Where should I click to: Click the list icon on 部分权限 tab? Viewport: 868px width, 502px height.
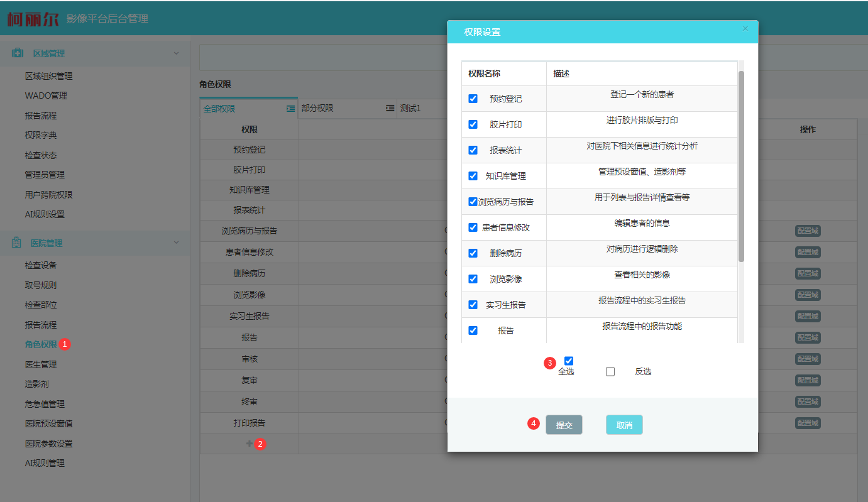(390, 108)
